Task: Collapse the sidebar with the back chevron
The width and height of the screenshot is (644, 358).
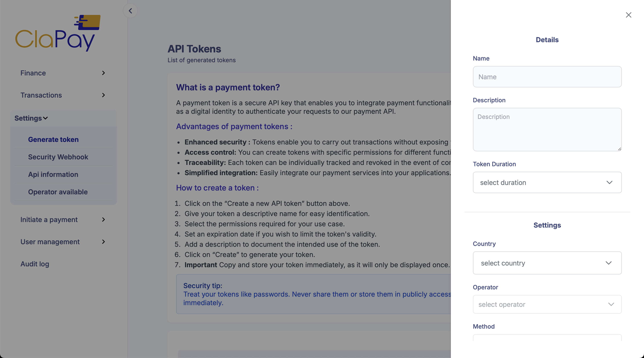Action: click(x=130, y=10)
